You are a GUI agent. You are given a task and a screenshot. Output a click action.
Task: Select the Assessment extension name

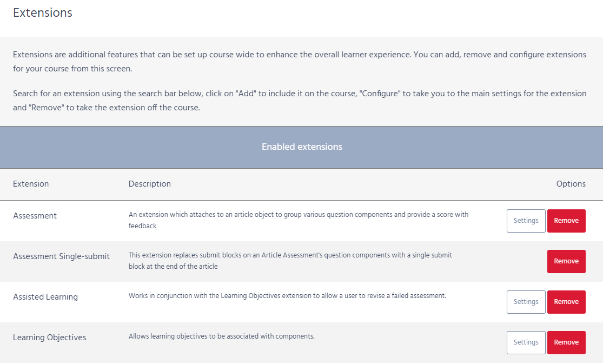click(x=35, y=216)
